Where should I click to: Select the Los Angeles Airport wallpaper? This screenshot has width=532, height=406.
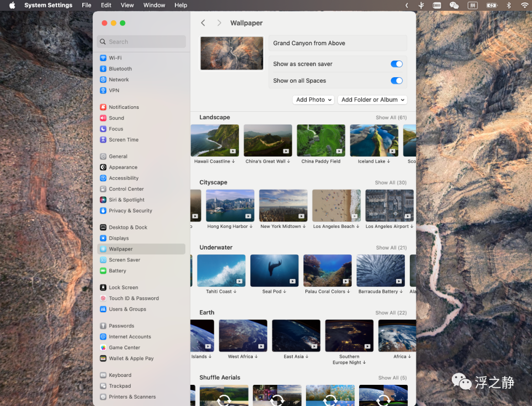click(390, 205)
